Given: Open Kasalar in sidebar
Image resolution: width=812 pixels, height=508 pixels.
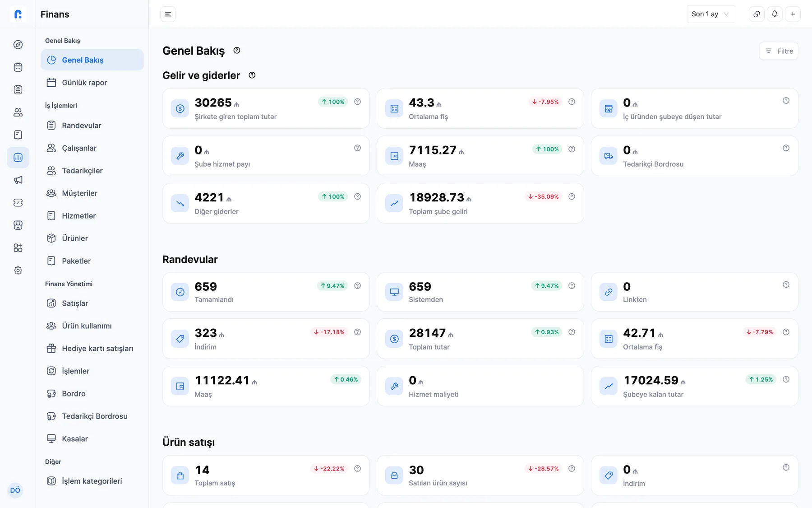Looking at the screenshot, I should point(92,439).
